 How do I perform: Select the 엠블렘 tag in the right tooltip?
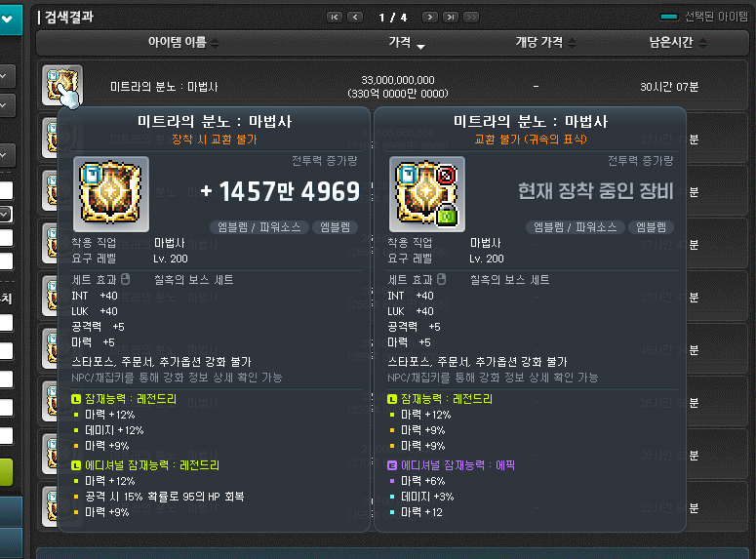[x=651, y=227]
